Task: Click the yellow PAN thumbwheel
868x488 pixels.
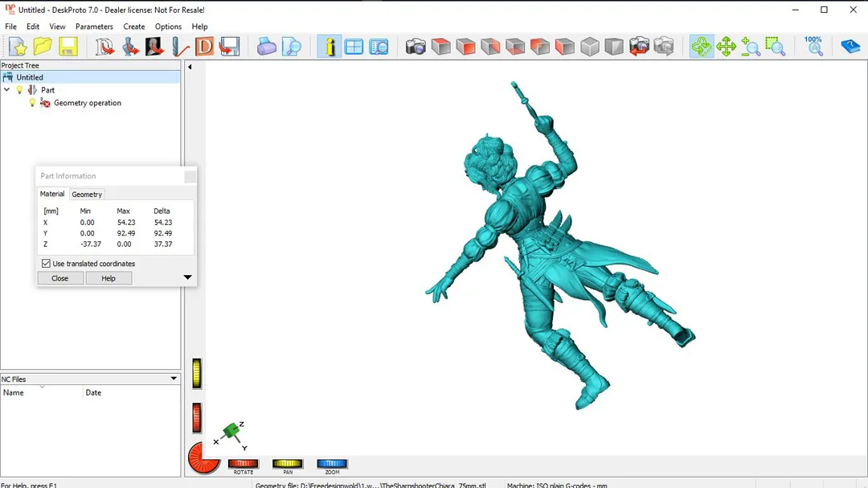Action: (287, 464)
